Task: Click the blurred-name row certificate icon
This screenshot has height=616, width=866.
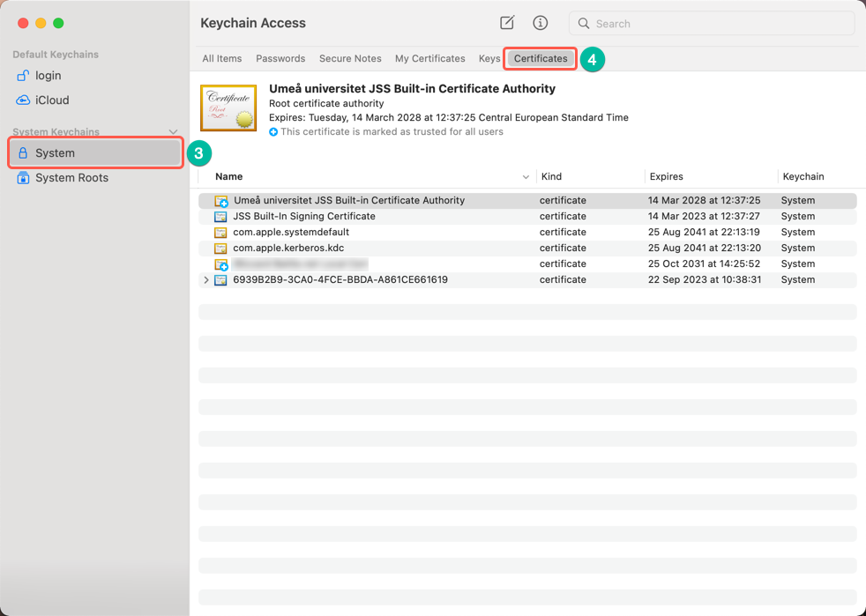Action: tap(221, 264)
